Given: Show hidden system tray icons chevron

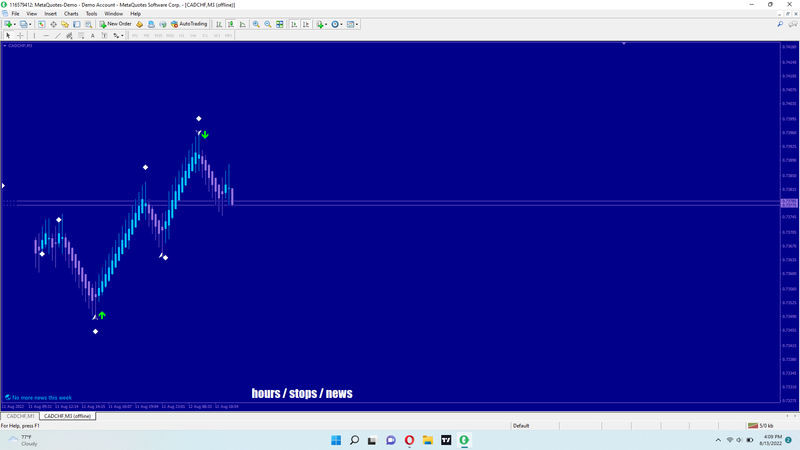Looking at the screenshot, I should pos(718,440).
